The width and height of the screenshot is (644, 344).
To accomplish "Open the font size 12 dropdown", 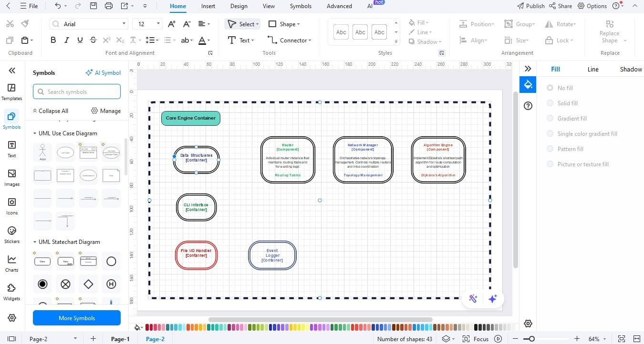I will coord(158,24).
